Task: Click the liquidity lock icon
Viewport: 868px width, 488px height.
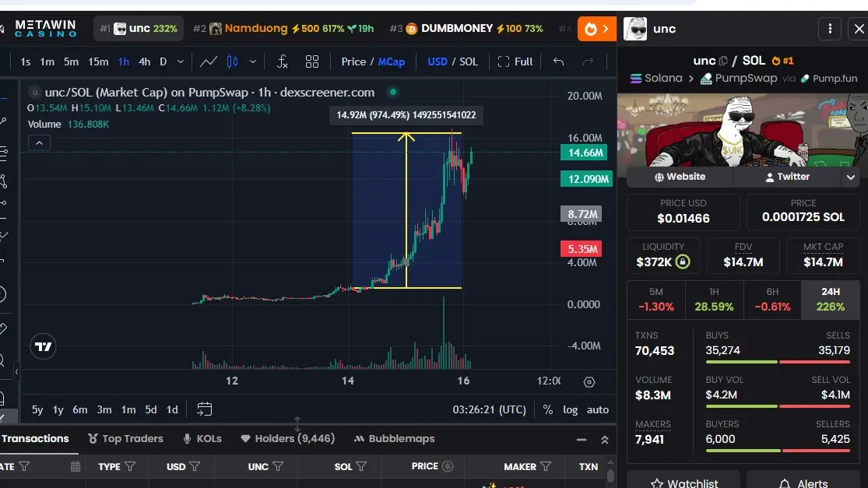Action: pos(683,262)
